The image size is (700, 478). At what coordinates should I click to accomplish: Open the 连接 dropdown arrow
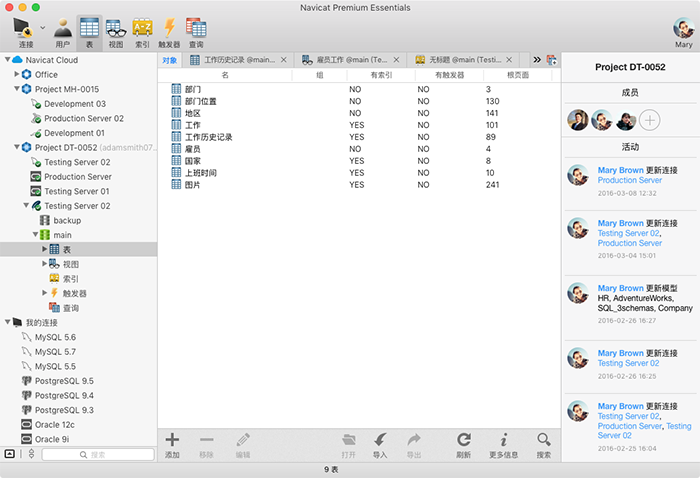pyautogui.click(x=43, y=28)
